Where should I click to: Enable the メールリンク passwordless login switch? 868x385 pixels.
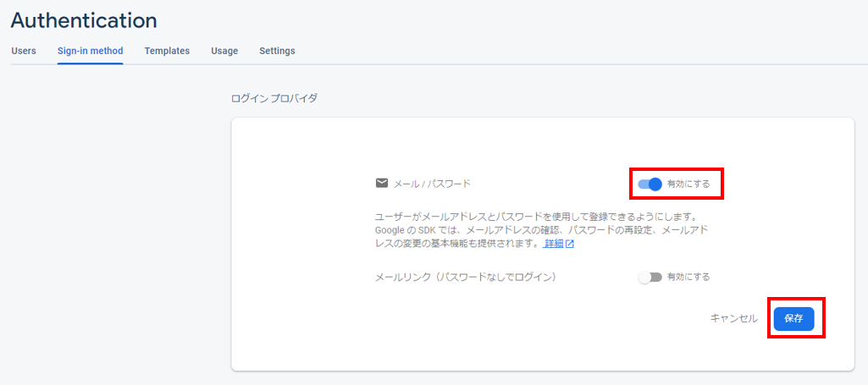pos(650,278)
